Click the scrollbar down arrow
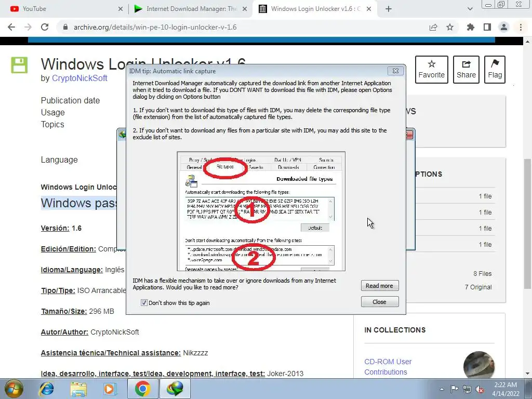This screenshot has width=532, height=399. click(528, 374)
